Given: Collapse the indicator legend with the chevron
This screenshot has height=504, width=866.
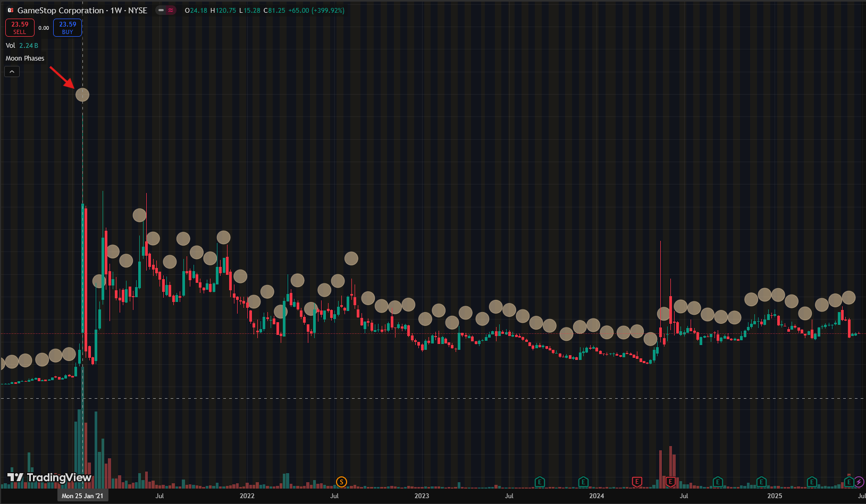Looking at the screenshot, I should coord(12,72).
